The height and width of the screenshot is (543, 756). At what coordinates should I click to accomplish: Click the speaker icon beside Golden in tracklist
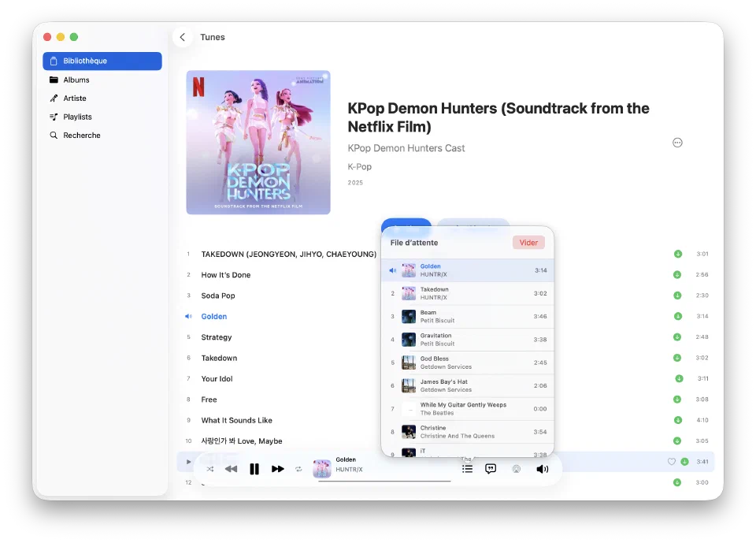[x=188, y=316]
